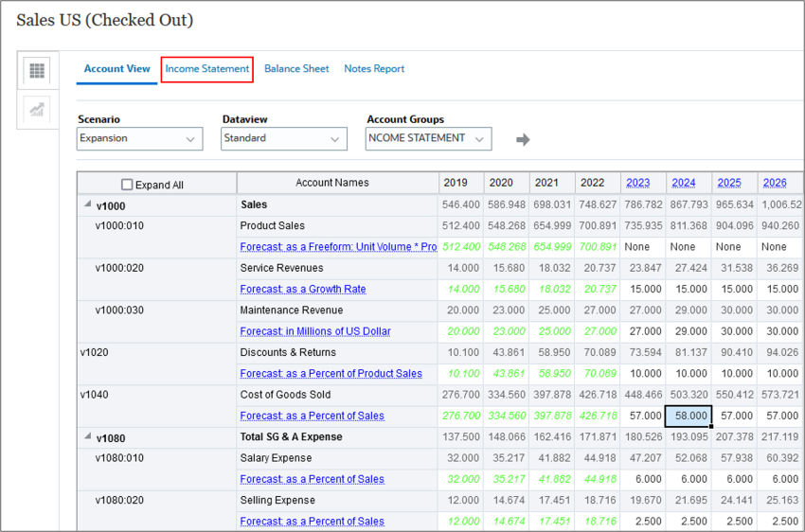The height and width of the screenshot is (532, 805).
Task: Tick the Expand All checkbox
Action: 127,185
